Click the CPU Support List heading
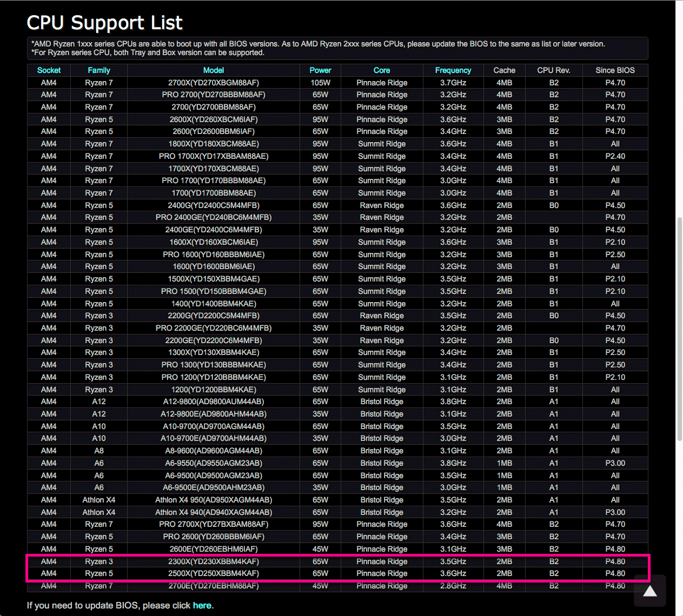The image size is (683, 616). (x=105, y=23)
